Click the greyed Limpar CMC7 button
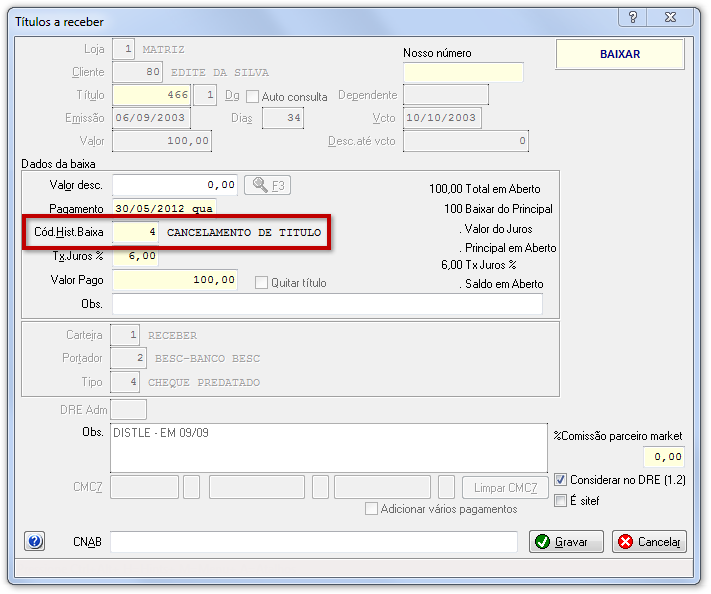Image resolution: width=711 pixels, height=594 pixels. coord(505,487)
